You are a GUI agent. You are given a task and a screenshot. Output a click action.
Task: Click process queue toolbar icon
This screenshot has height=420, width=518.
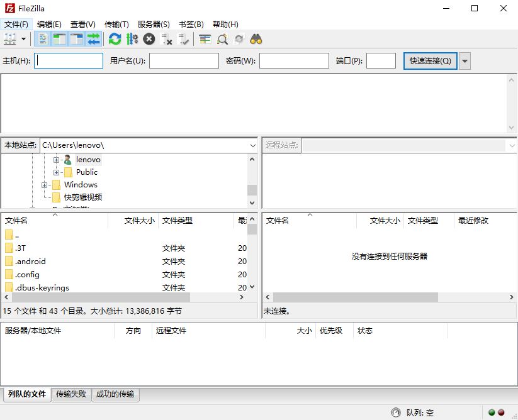point(132,39)
